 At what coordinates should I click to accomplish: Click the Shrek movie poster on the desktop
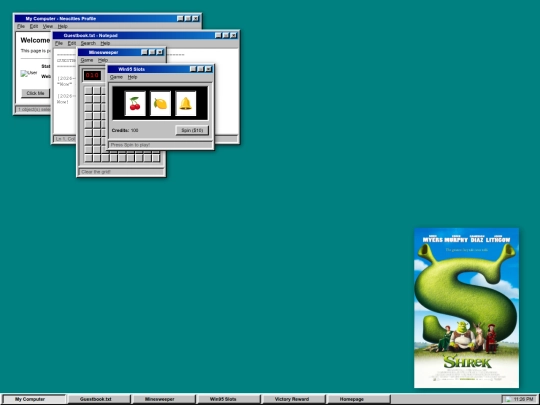(x=466, y=308)
